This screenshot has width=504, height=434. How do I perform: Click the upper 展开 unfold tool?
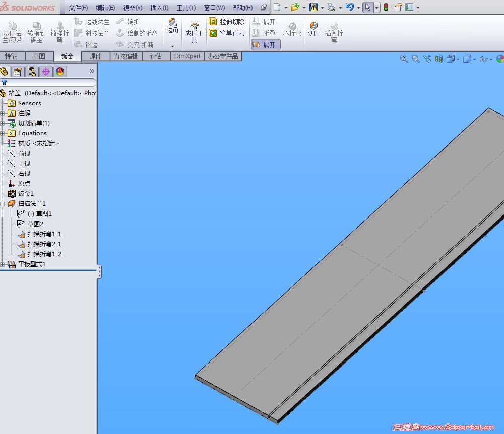point(264,22)
